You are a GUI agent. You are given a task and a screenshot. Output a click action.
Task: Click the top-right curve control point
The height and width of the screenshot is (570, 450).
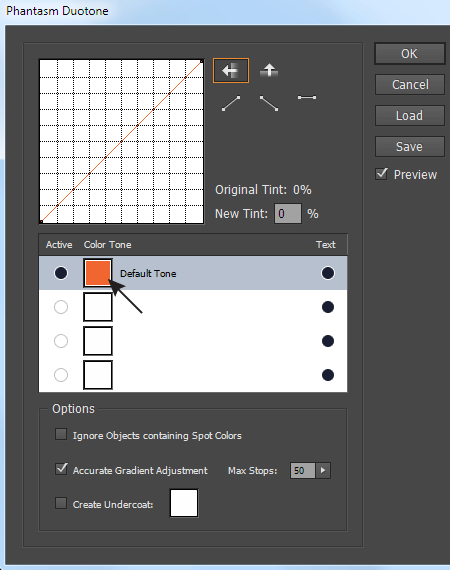[202, 62]
